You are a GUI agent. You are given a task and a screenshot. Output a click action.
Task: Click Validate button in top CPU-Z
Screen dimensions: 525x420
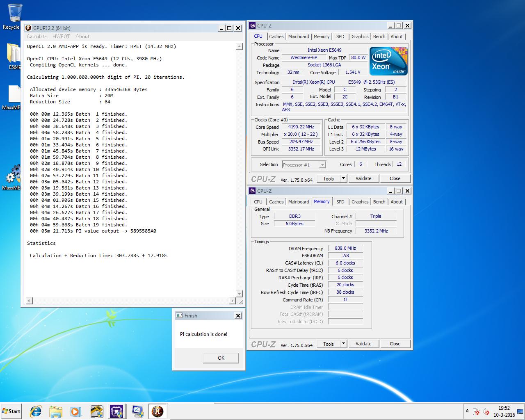tap(363, 178)
